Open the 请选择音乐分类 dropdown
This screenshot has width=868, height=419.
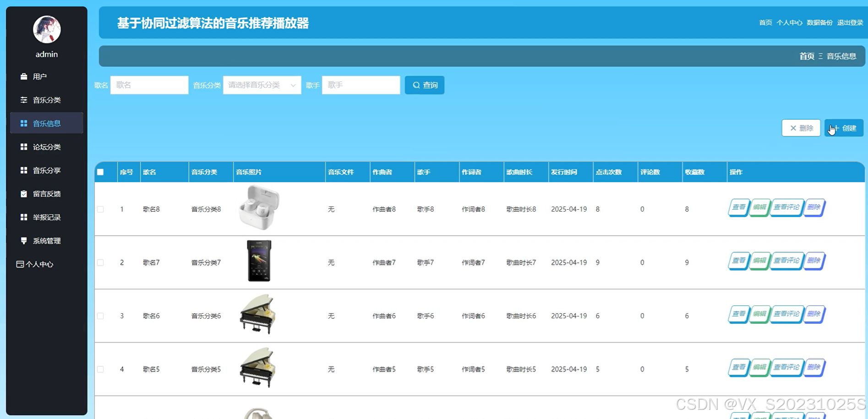click(x=262, y=85)
